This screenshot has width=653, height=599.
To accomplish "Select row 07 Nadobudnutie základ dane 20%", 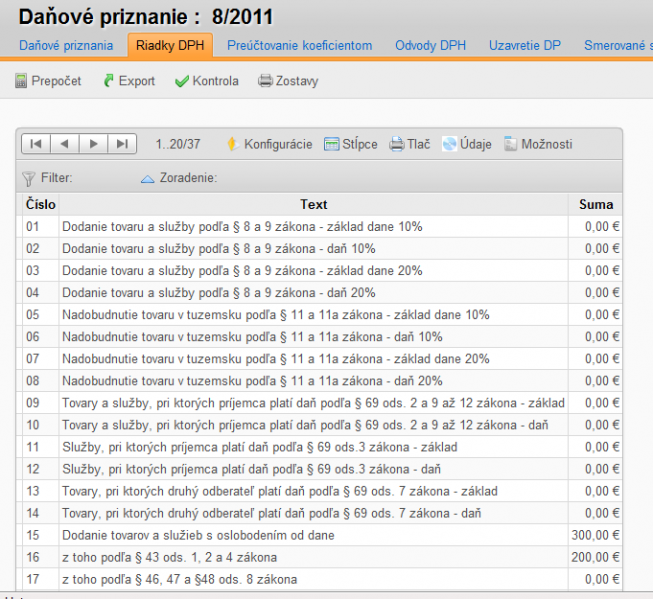I will [x=319, y=359].
